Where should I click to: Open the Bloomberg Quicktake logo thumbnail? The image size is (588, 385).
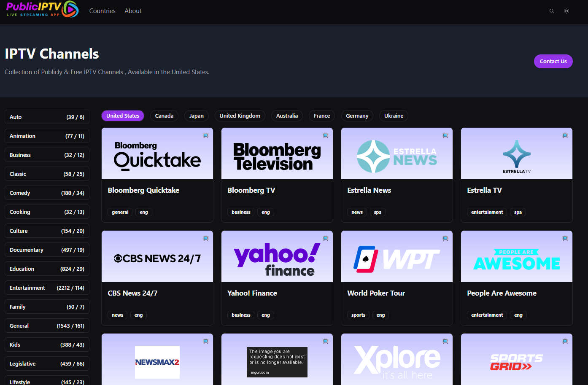click(x=157, y=153)
